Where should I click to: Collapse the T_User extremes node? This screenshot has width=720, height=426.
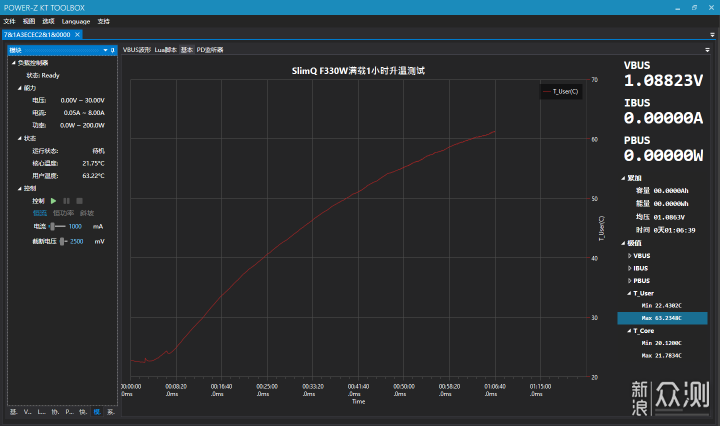[x=629, y=293]
